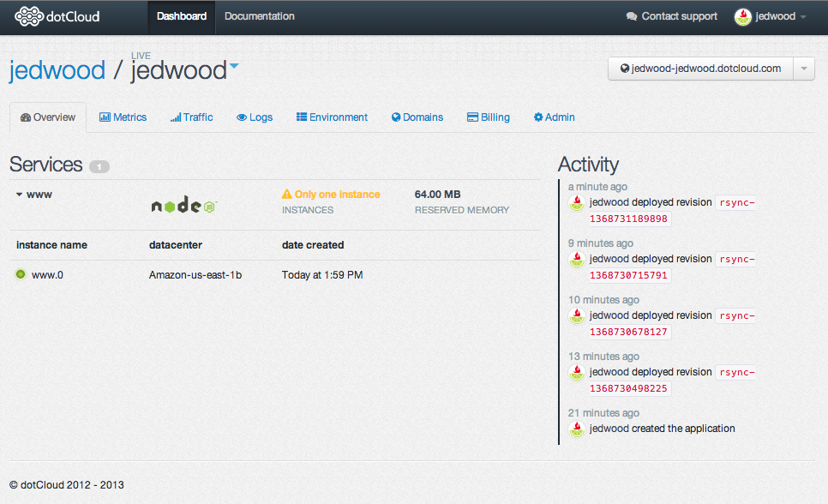Open the Documentation menu item
Viewport: 828px width, 504px height.
pyautogui.click(x=259, y=15)
